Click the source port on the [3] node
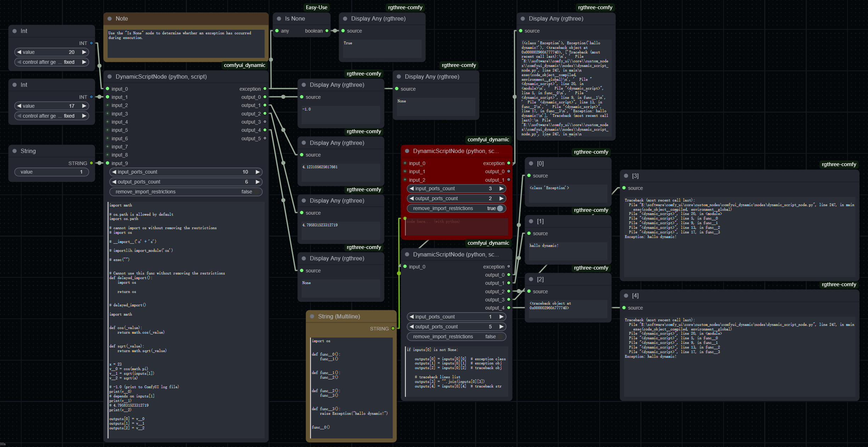 point(624,188)
